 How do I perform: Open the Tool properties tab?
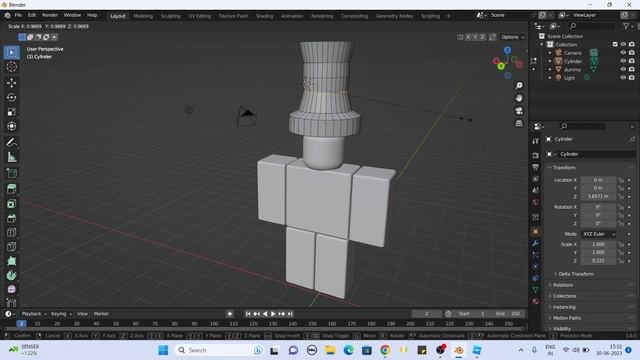[536, 141]
